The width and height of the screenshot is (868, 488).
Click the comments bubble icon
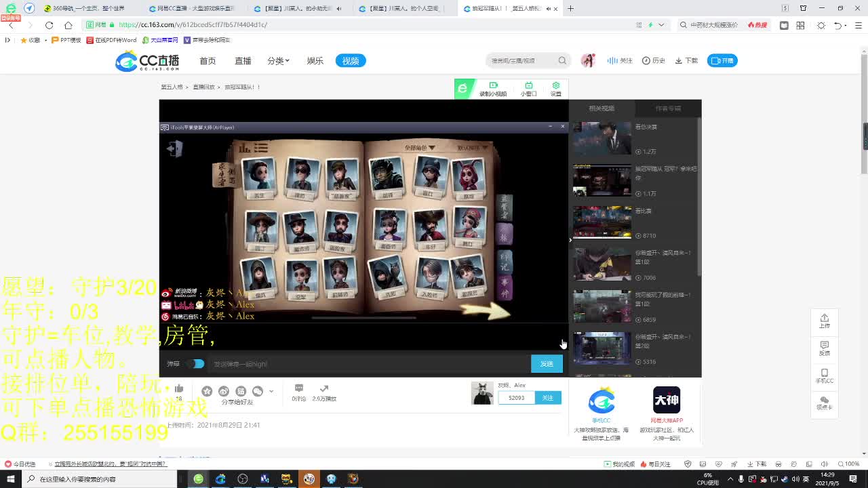pos(299,388)
